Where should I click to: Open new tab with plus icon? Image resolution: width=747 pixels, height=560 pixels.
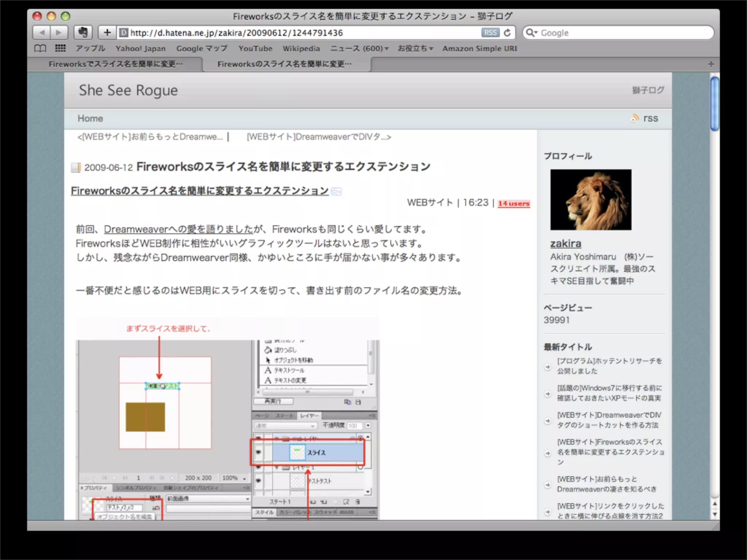pyautogui.click(x=711, y=64)
